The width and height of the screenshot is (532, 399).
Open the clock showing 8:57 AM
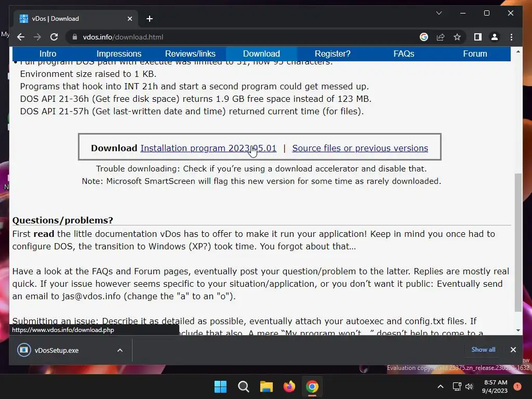pos(495,387)
